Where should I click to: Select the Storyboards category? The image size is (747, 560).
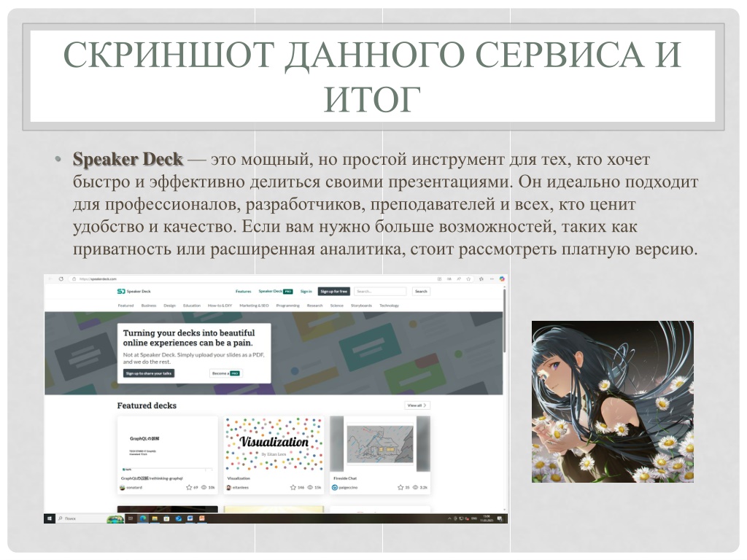click(361, 306)
